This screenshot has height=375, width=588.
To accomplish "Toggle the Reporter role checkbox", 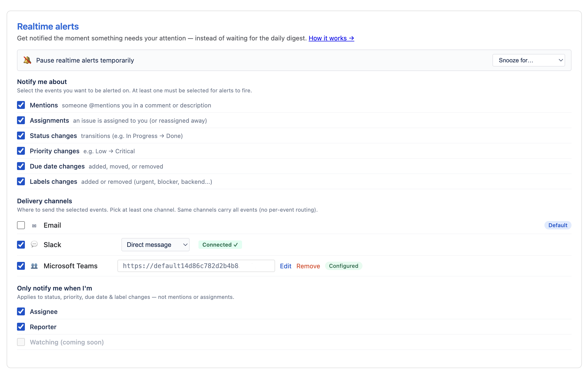I will point(21,327).
